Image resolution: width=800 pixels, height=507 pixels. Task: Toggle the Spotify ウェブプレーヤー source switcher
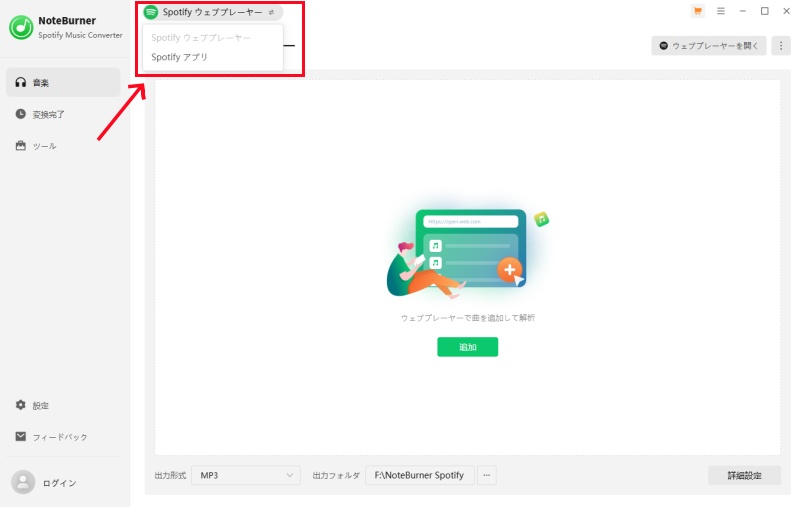(x=213, y=12)
